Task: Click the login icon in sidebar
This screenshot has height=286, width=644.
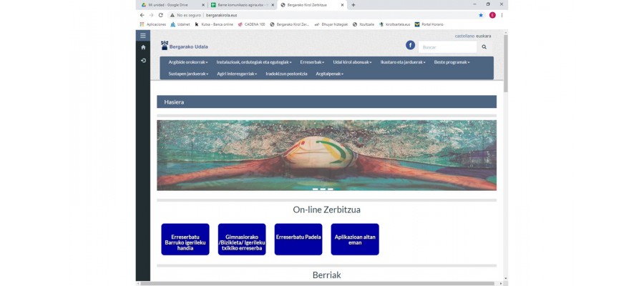Action: (143, 60)
